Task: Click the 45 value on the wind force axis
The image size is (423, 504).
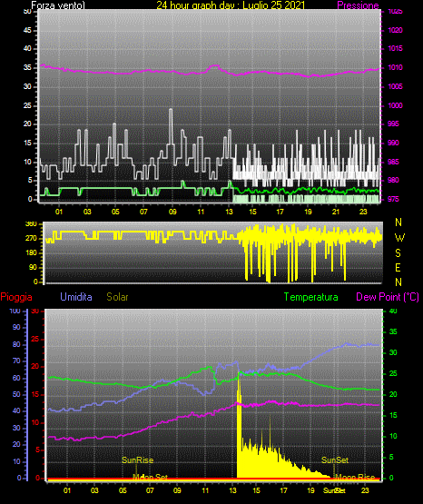Action: pos(27,30)
